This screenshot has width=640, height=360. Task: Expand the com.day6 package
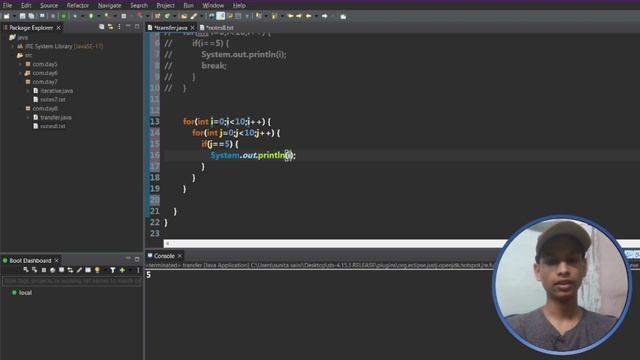point(20,73)
